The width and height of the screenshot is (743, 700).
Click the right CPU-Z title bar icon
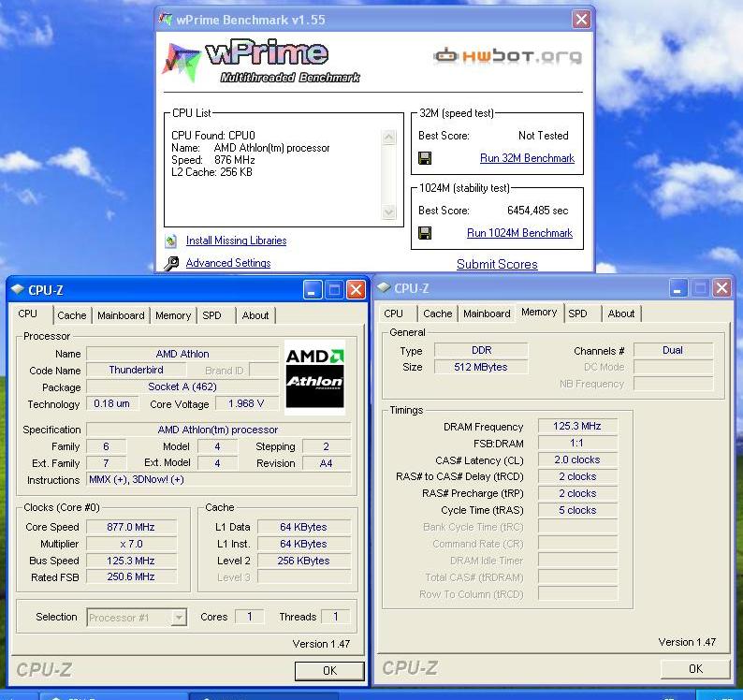384,287
